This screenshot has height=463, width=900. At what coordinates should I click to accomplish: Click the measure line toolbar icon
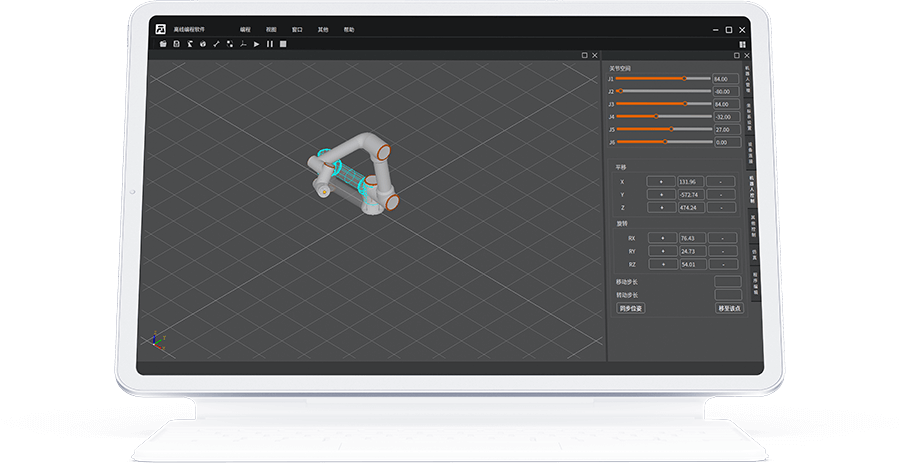click(216, 44)
